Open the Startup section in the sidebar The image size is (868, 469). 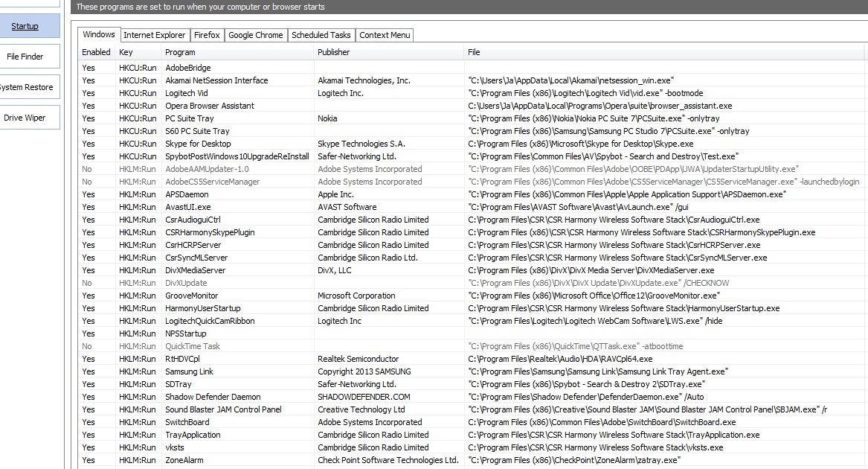click(x=25, y=26)
